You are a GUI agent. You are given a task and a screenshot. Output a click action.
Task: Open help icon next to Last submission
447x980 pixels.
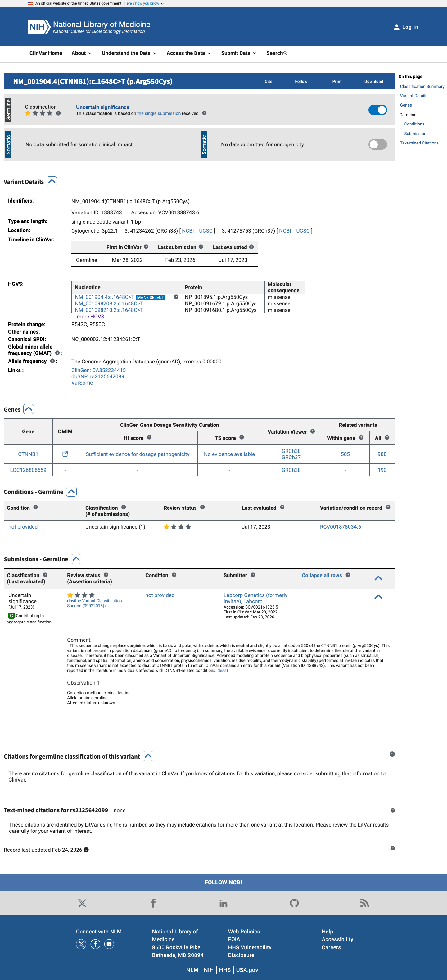(x=201, y=247)
